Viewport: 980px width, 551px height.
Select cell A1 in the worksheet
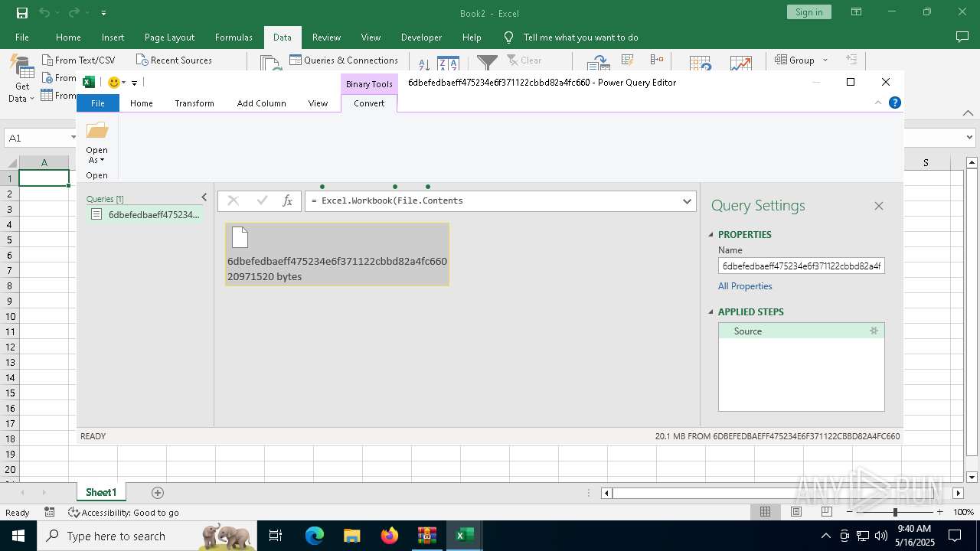pos(44,178)
